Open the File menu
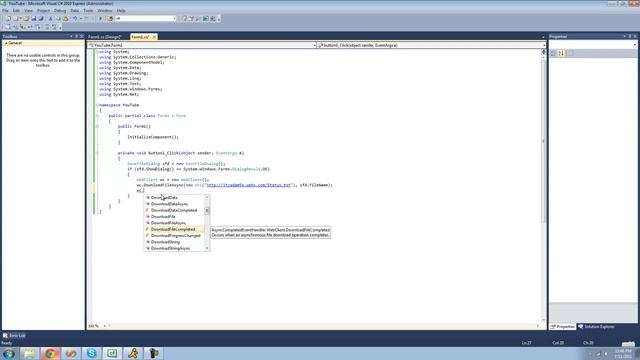The height and width of the screenshot is (360, 640). pyautogui.click(x=5, y=11)
